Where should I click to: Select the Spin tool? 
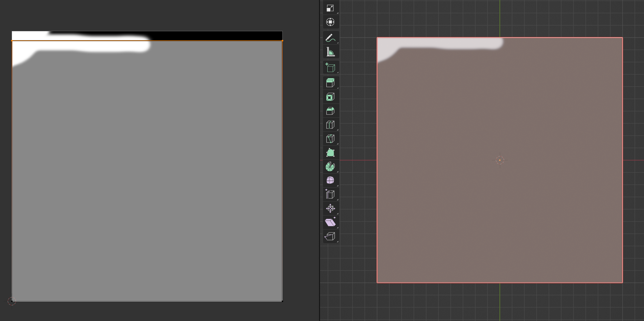tap(330, 167)
